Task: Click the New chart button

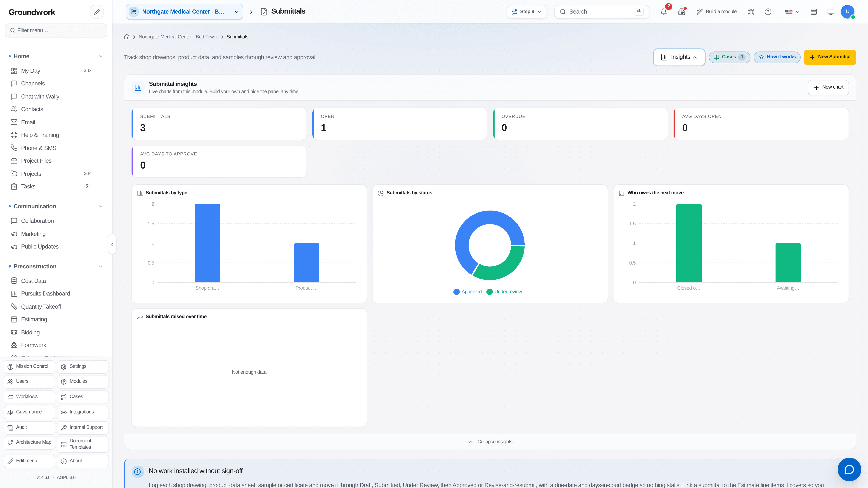Action: 828,88
